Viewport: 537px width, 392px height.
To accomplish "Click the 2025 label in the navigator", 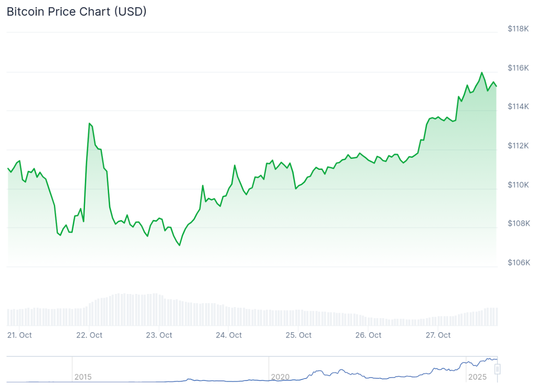I will [x=477, y=377].
